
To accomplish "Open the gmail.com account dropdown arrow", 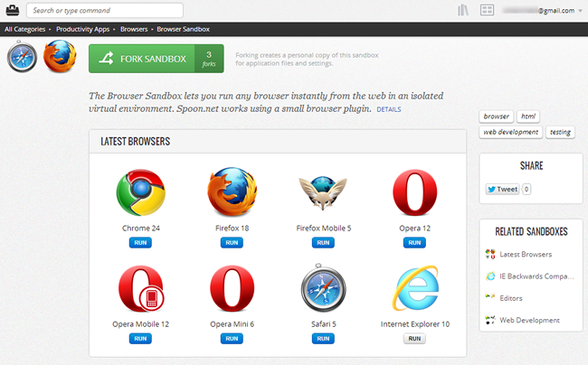I will pos(581,11).
